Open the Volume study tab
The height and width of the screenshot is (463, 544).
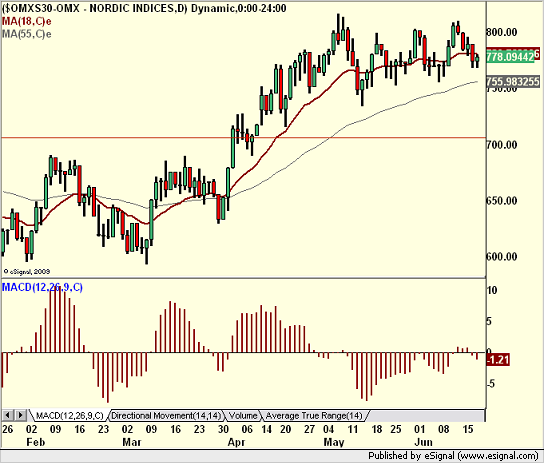[243, 415]
